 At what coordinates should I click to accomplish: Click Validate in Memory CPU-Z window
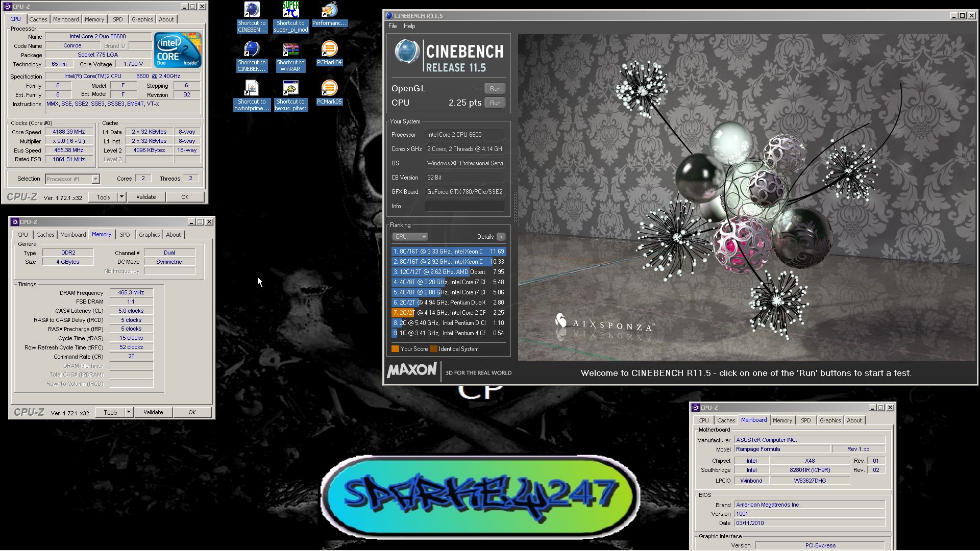pyautogui.click(x=153, y=412)
